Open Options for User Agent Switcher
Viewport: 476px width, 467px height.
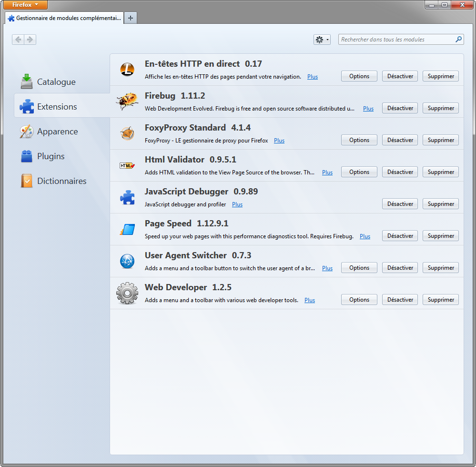359,267
